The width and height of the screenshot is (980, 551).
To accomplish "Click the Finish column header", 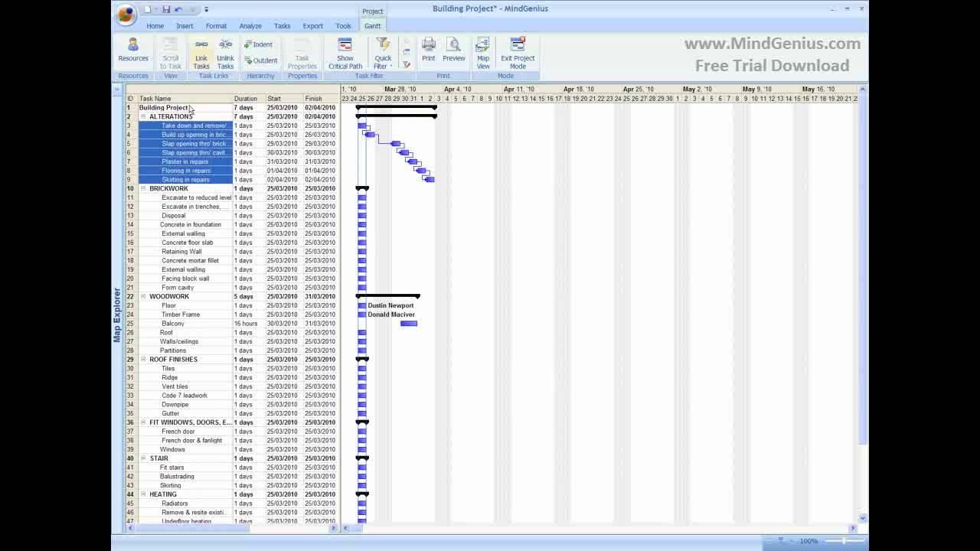I will (322, 99).
